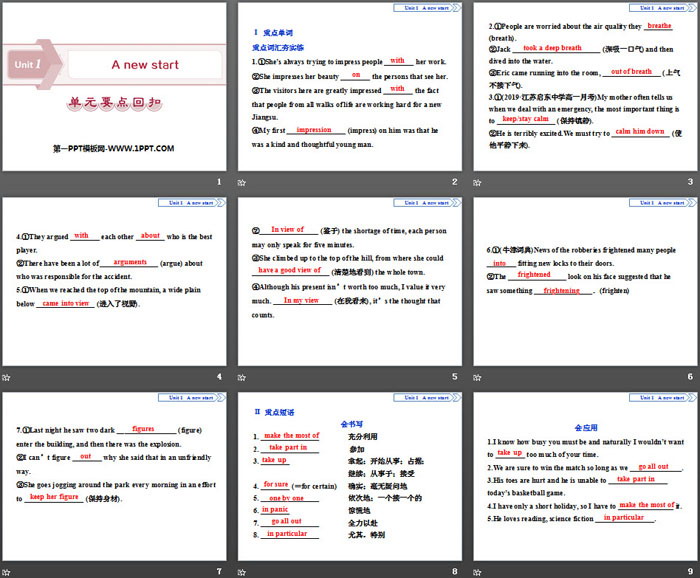Click slide number label 5
This screenshot has height=578, width=700.
(x=454, y=377)
